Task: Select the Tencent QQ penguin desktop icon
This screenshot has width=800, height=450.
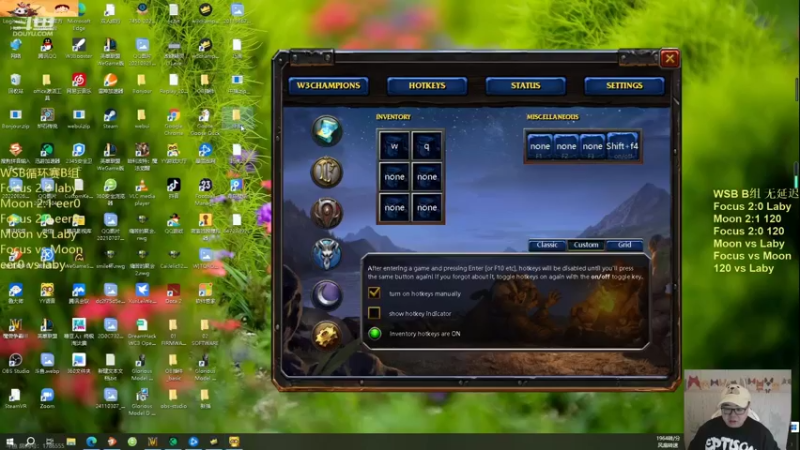Action: [47, 48]
